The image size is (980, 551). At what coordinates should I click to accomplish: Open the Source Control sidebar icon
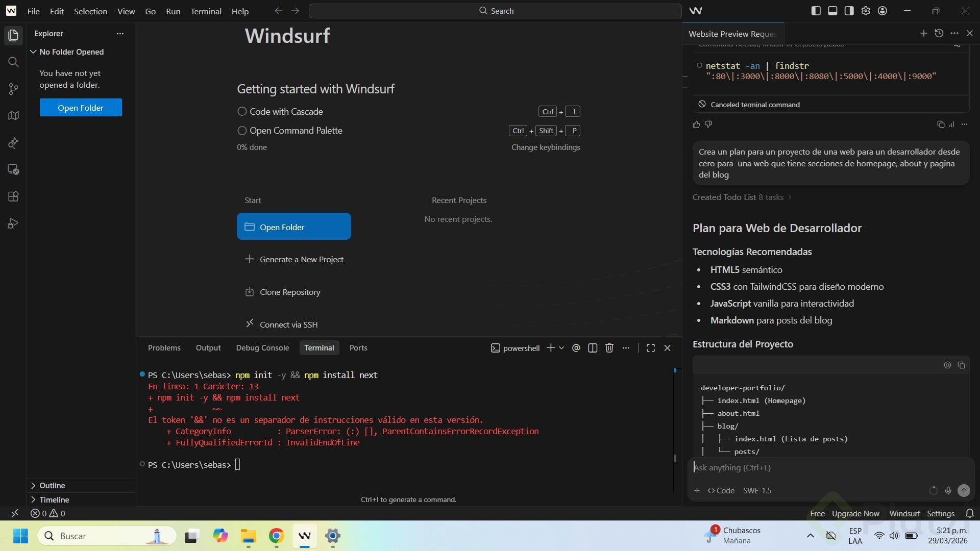click(13, 89)
